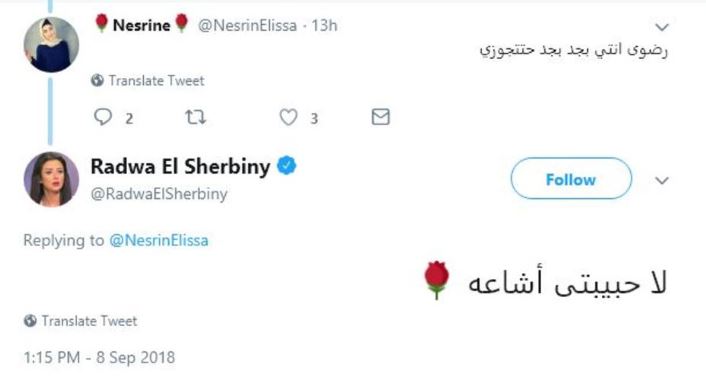Image resolution: width=706 pixels, height=378 pixels.
Task: Click globe icon beside Radwa's Translate Tweet
Action: point(30,321)
